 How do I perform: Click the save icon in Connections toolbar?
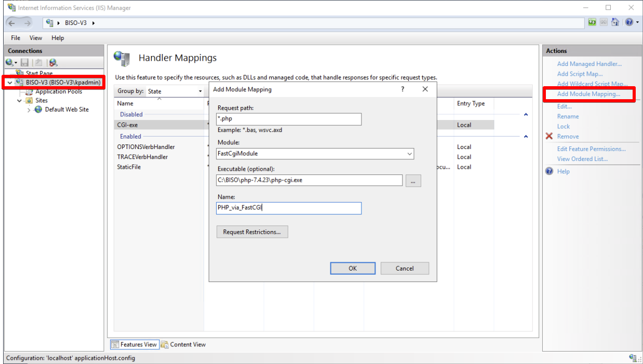point(23,62)
